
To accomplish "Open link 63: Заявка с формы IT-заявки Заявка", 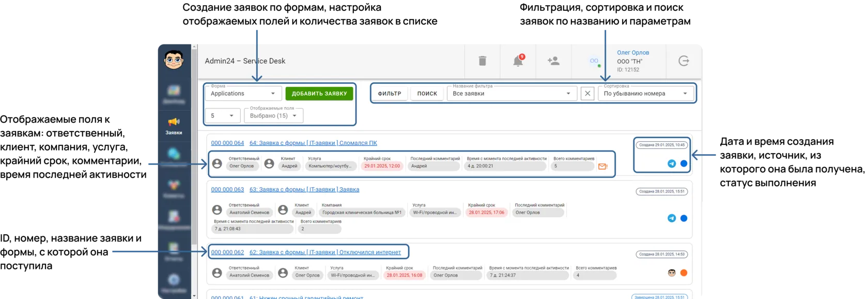I will pyautogui.click(x=304, y=189).
